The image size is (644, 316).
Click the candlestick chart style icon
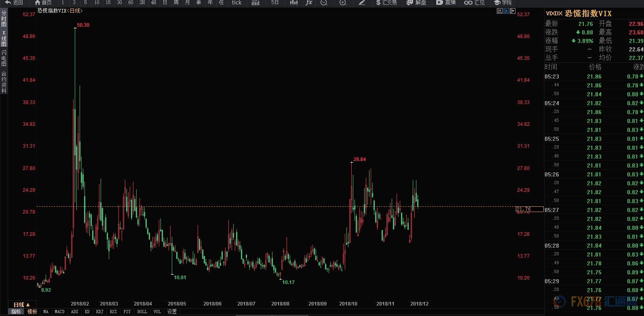(x=294, y=2)
